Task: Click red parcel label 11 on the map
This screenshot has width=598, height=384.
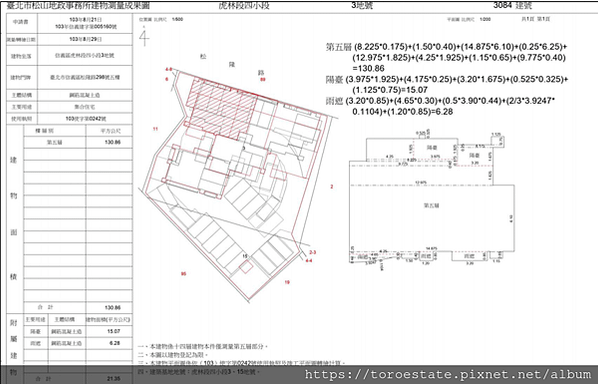Action: 155,129
